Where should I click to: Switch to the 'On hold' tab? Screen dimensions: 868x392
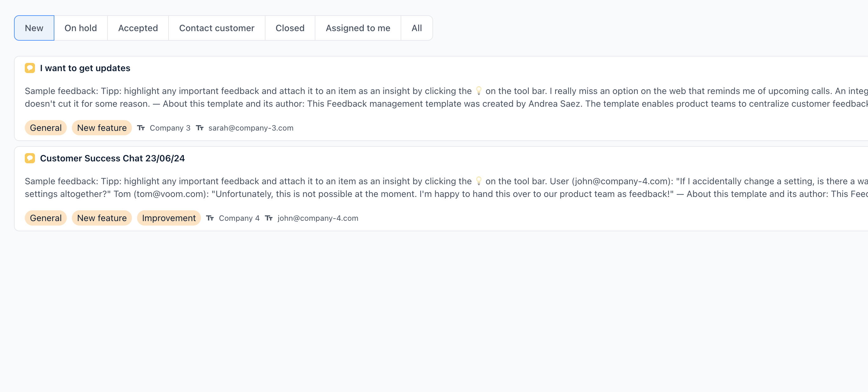pos(80,28)
